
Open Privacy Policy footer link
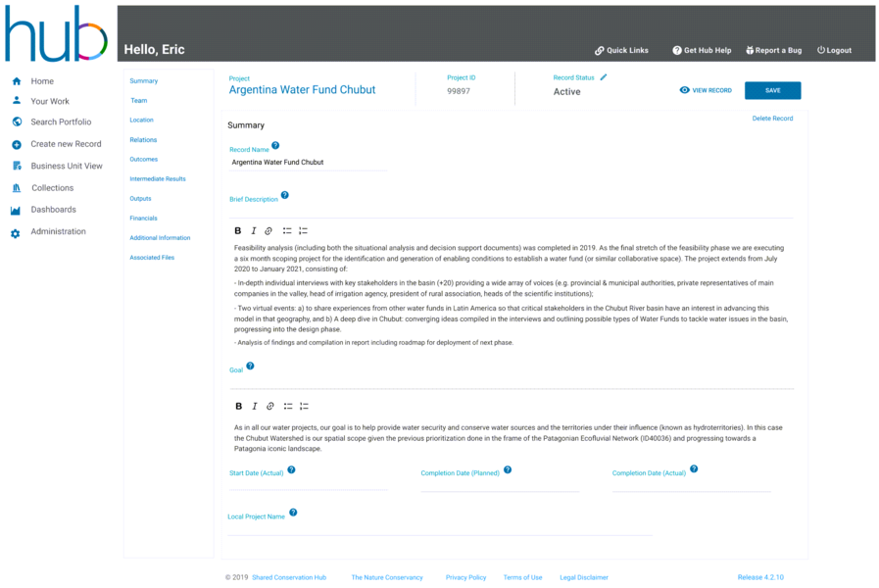465,577
